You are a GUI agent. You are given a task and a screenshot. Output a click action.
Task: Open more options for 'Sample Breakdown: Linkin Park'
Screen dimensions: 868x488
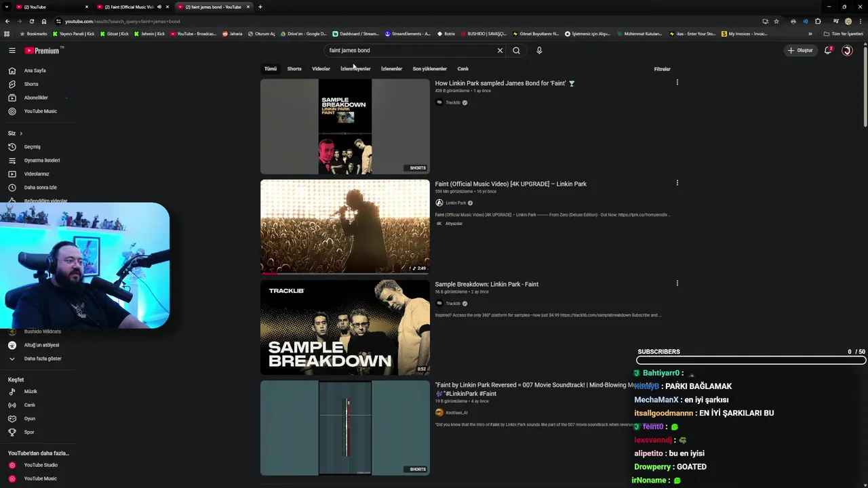pos(677,283)
